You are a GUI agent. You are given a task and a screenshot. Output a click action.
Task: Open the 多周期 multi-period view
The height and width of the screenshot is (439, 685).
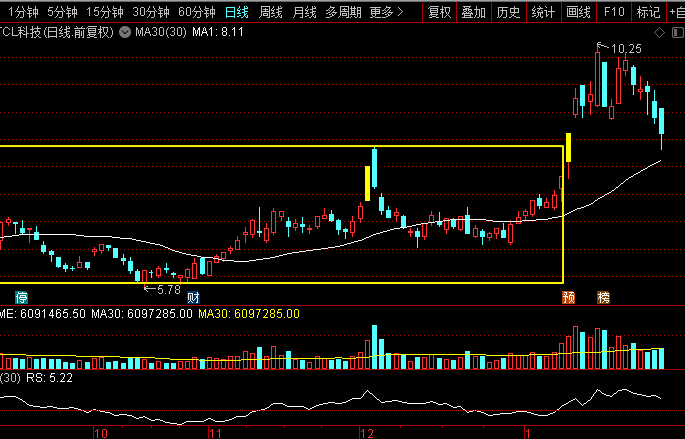coord(343,12)
